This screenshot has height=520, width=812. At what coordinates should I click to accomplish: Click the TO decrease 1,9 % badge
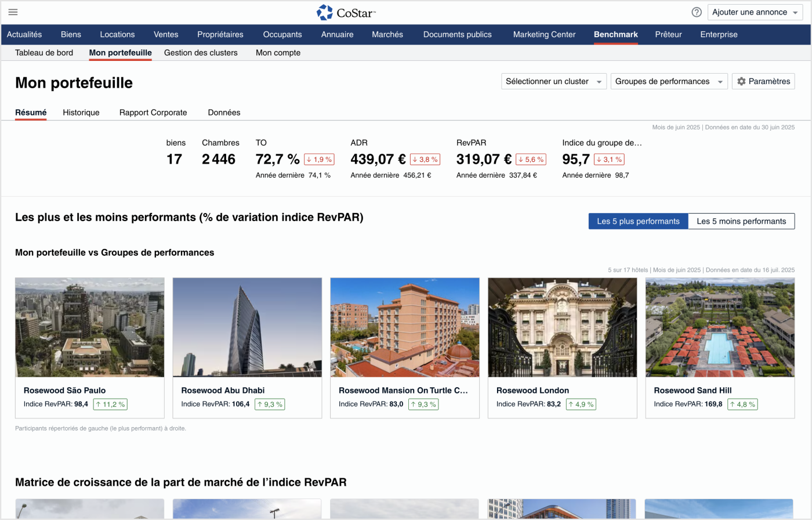(x=319, y=159)
